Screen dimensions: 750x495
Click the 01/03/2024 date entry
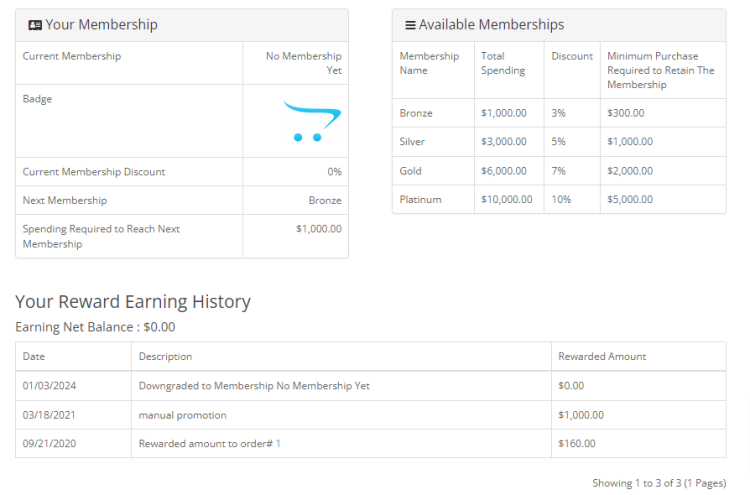pos(48,386)
